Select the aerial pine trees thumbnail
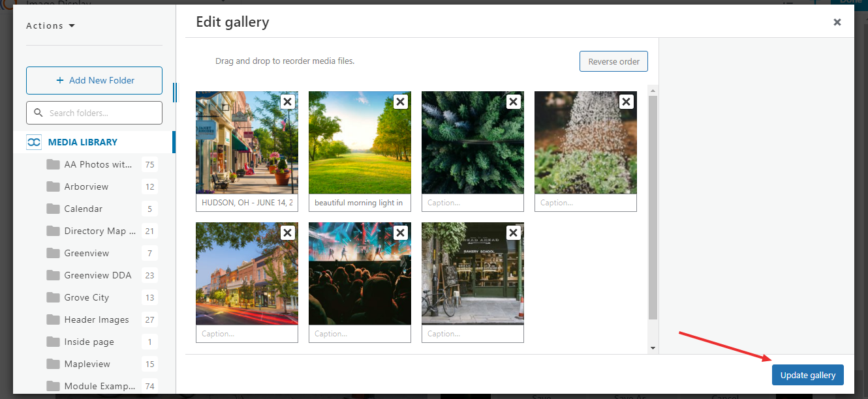Viewport: 868px width, 399px height. (473, 143)
